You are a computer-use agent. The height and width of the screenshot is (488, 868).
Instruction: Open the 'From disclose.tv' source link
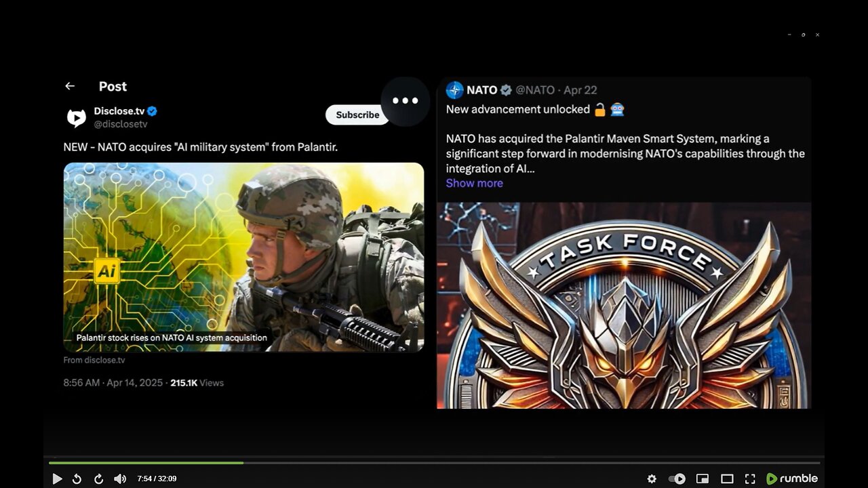click(x=94, y=360)
